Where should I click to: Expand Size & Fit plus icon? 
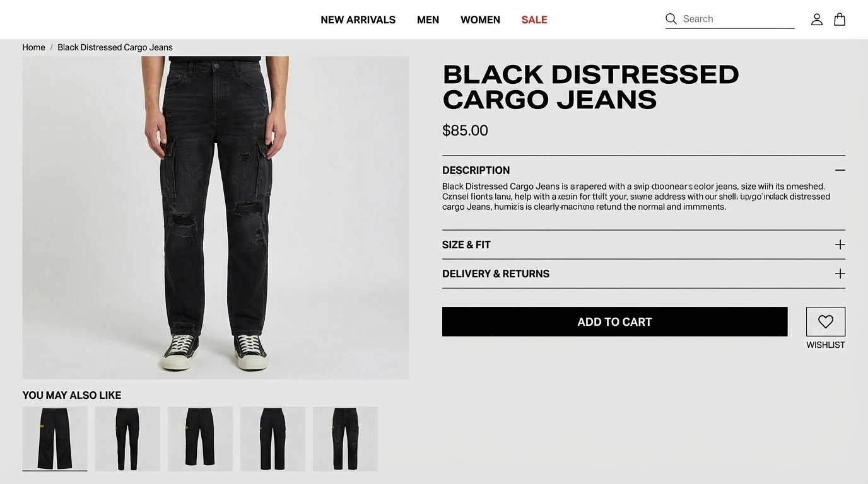pos(840,245)
